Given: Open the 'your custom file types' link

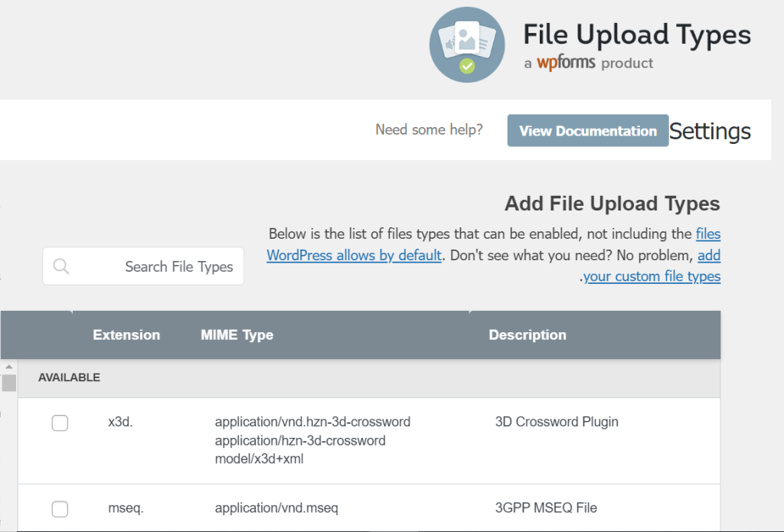Looking at the screenshot, I should [652, 276].
